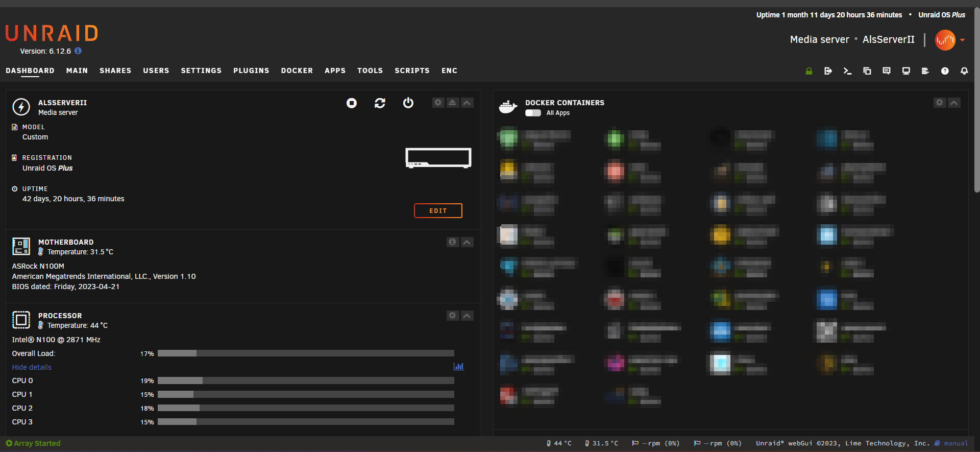The width and height of the screenshot is (980, 452).
Task: Log out using the exit-arrow icon
Action: [x=828, y=71]
